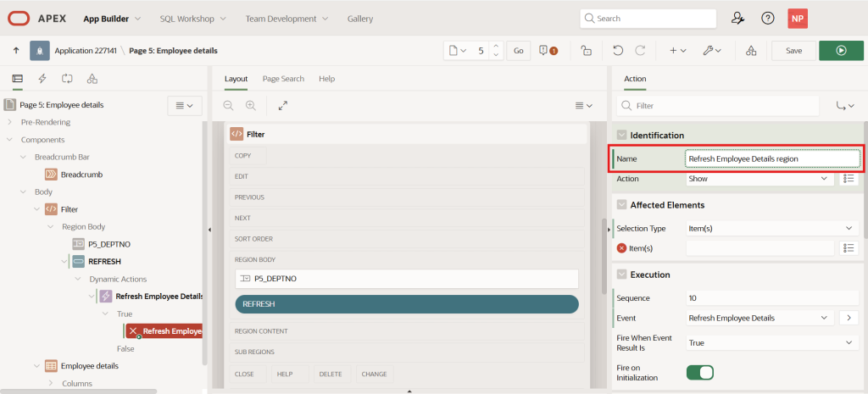Viewport: 868px width, 394px height.
Task: Open the Selection Type dropdown
Action: tap(772, 228)
